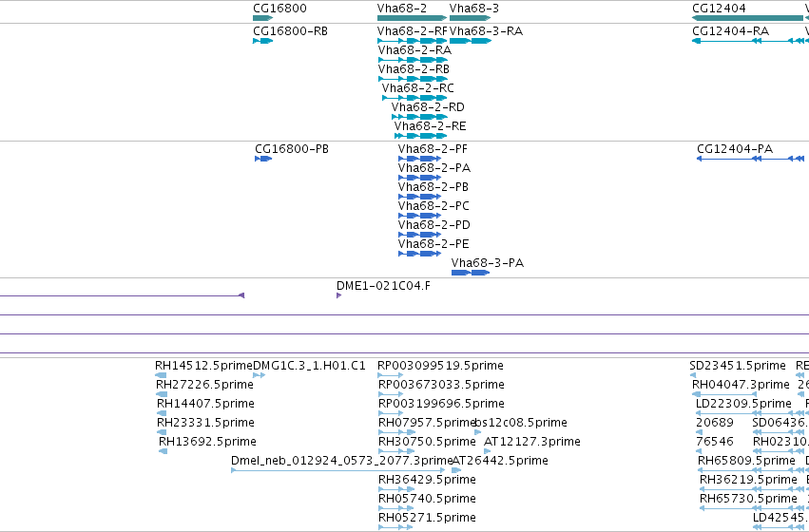Screen dimensions: 809x532
Task: Select EST RH36219.5prime
Action: tap(748, 480)
